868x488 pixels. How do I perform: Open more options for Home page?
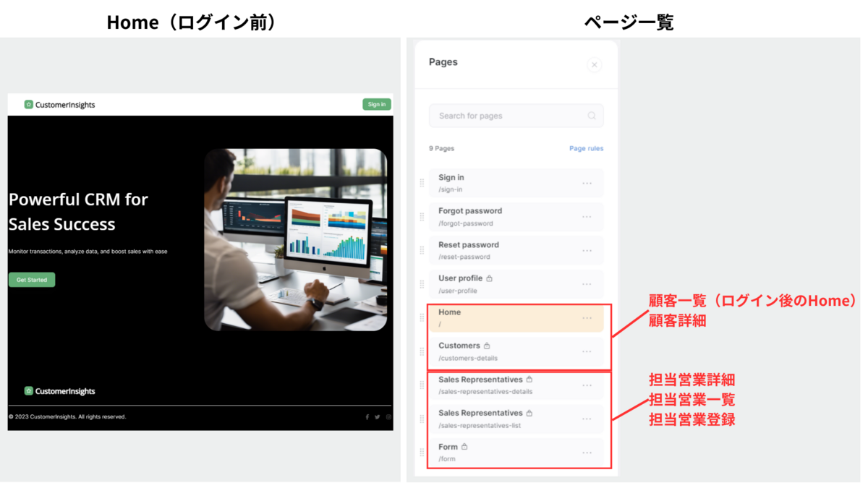click(587, 318)
